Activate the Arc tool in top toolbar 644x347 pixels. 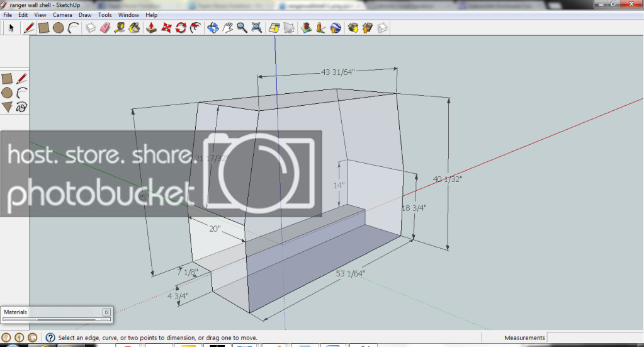click(x=73, y=28)
